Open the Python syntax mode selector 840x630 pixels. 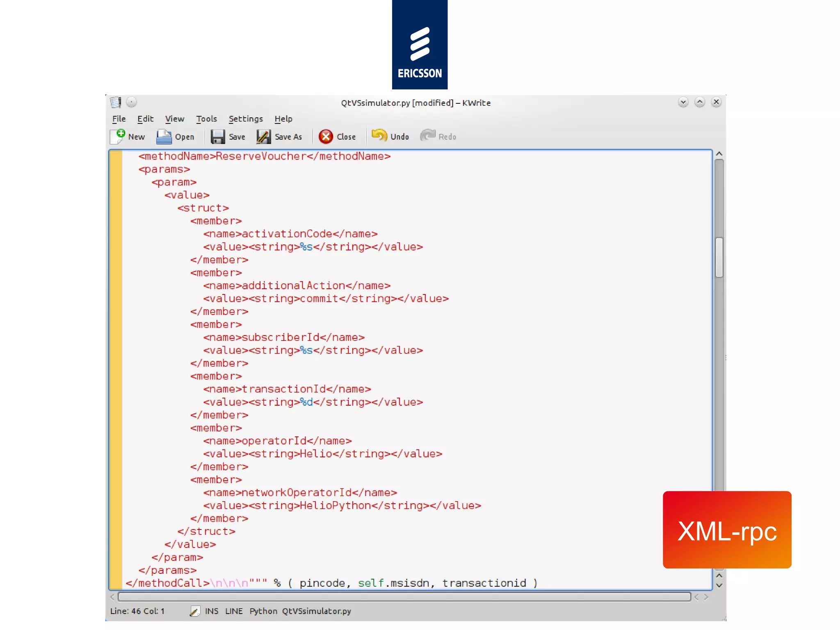[x=263, y=611]
